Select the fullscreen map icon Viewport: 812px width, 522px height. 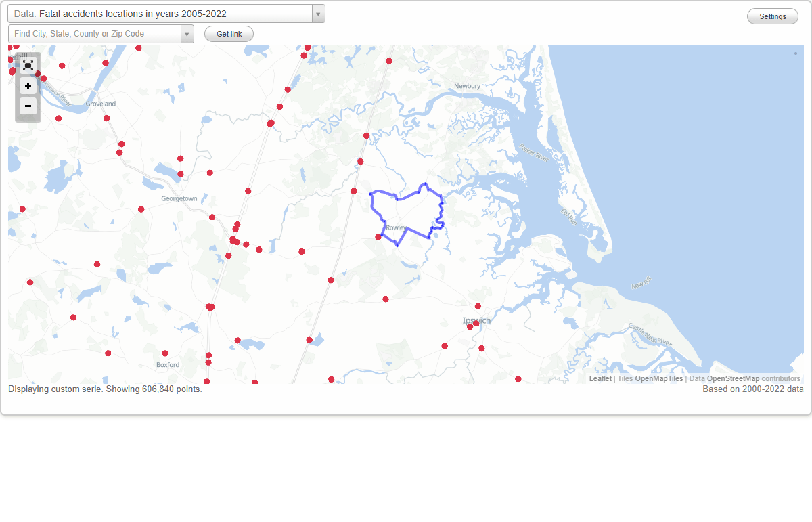(28, 65)
